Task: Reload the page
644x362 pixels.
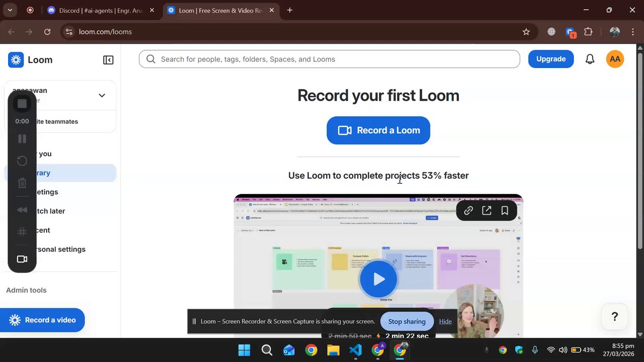Action: pos(47,32)
